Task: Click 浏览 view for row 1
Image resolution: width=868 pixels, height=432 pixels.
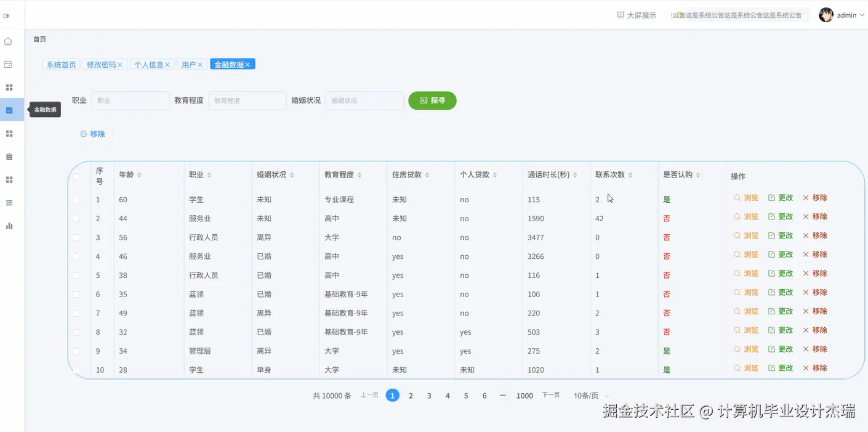Action: click(746, 198)
